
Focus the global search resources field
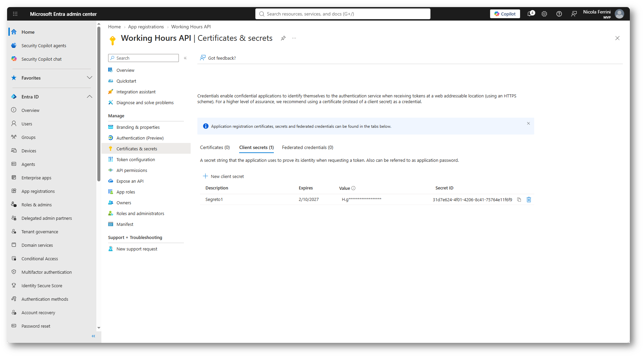point(343,14)
